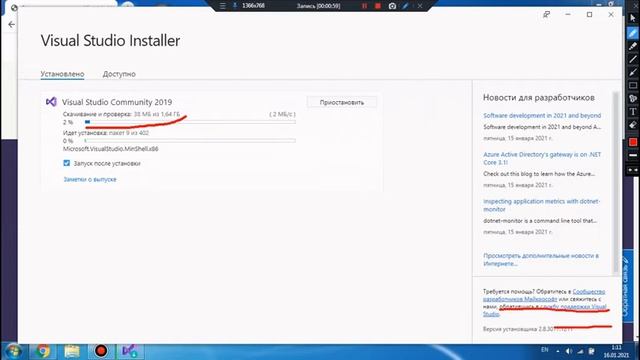The height and width of the screenshot is (360, 640).
Task: Select the highlighter marker tool
Action: coord(633,47)
